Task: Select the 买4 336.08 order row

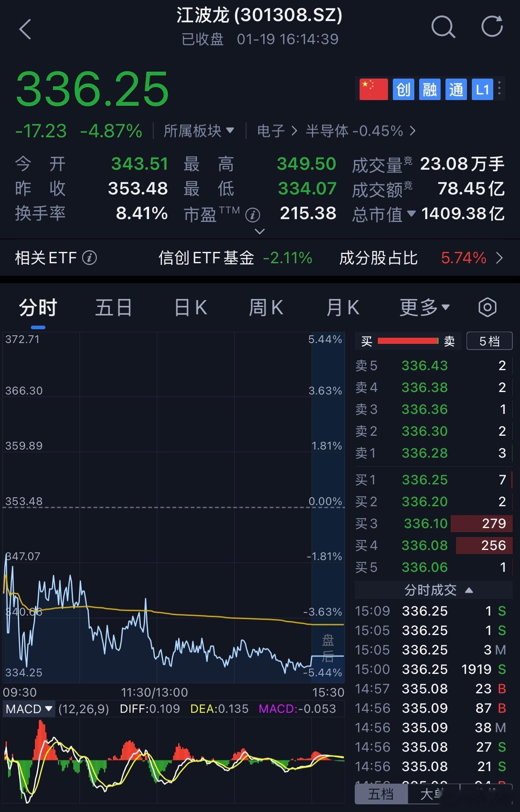Action: [433, 545]
